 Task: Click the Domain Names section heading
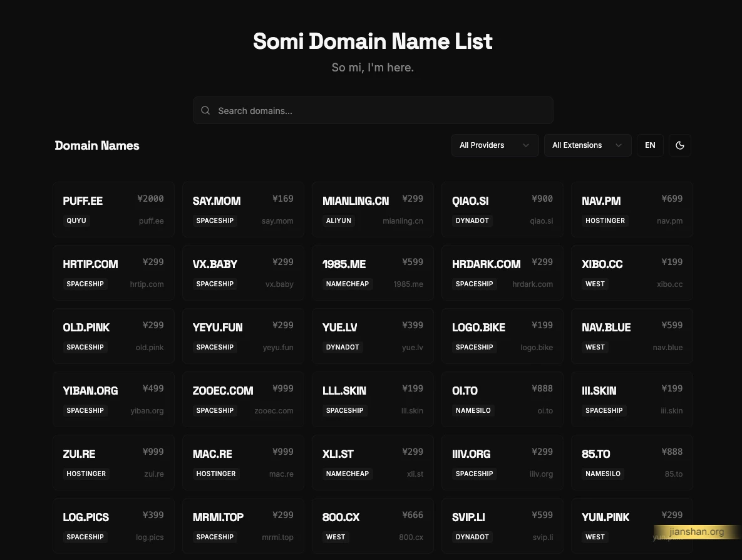[x=97, y=145]
